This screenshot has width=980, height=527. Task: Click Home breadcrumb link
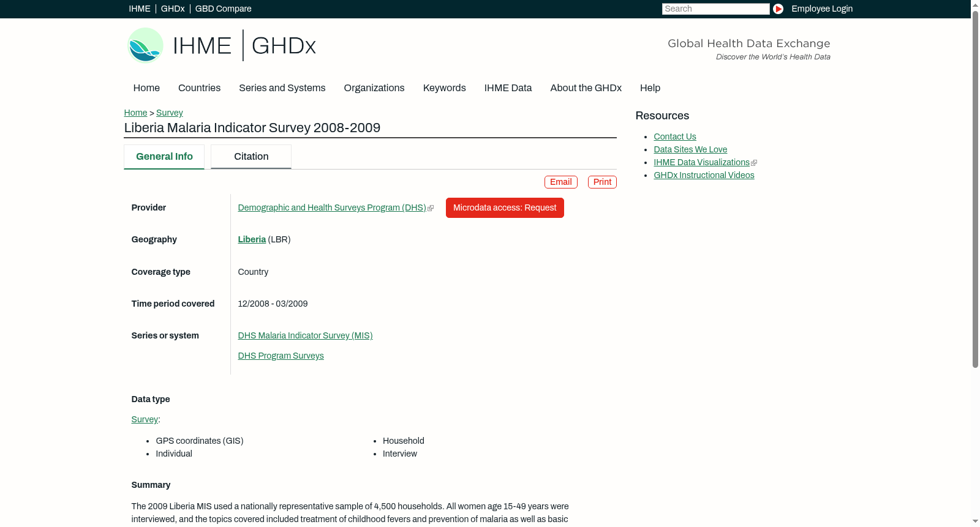(135, 113)
